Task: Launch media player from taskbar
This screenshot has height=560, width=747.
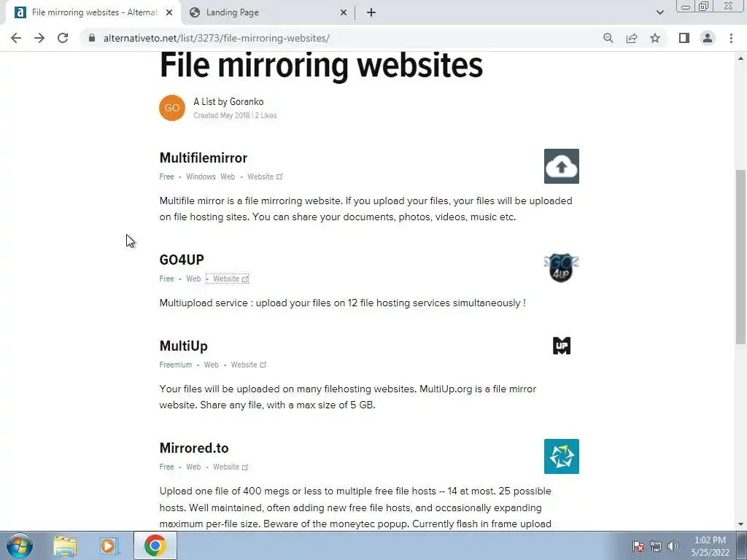Action: 109,546
